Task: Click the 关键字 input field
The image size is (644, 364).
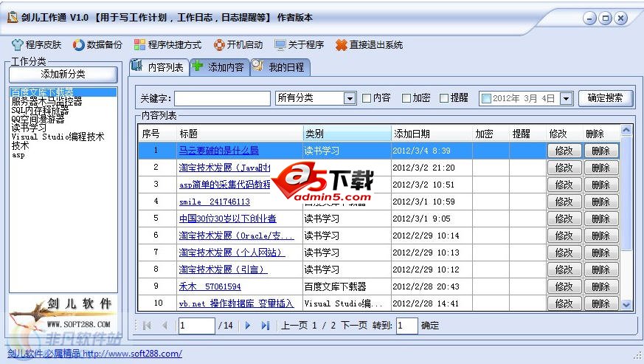Action: [x=222, y=99]
